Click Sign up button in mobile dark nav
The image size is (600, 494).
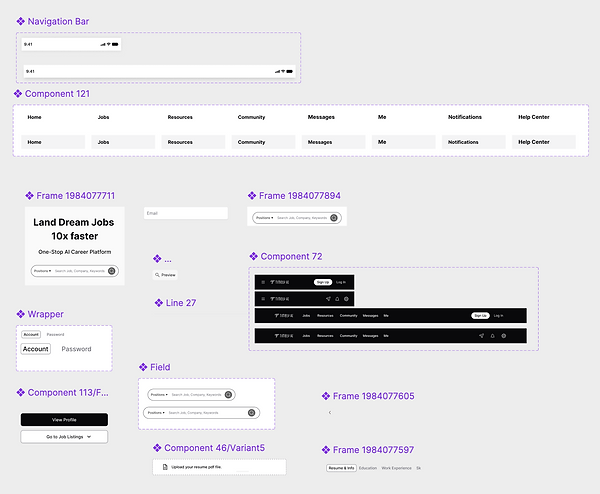point(323,282)
